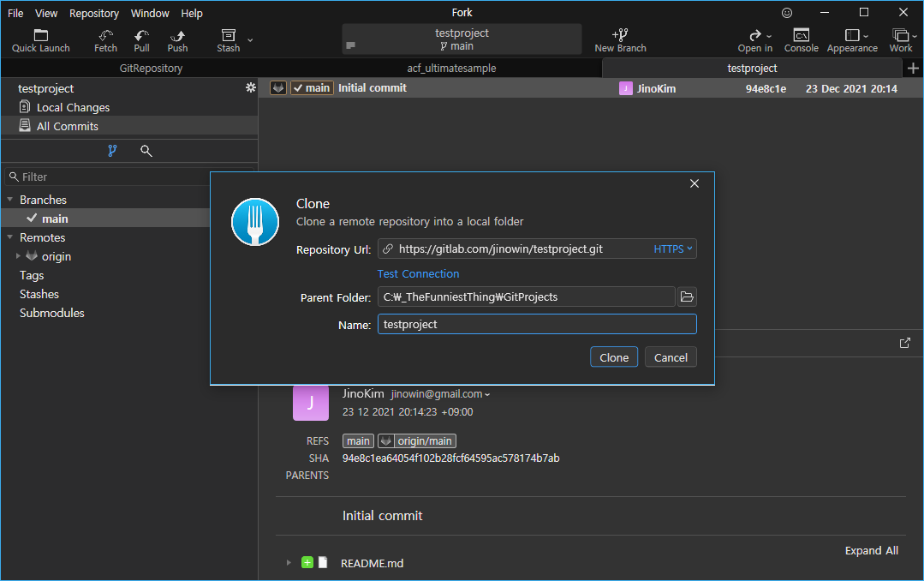Close the Clone dialog with X
The width and height of the screenshot is (924, 581).
(x=694, y=183)
